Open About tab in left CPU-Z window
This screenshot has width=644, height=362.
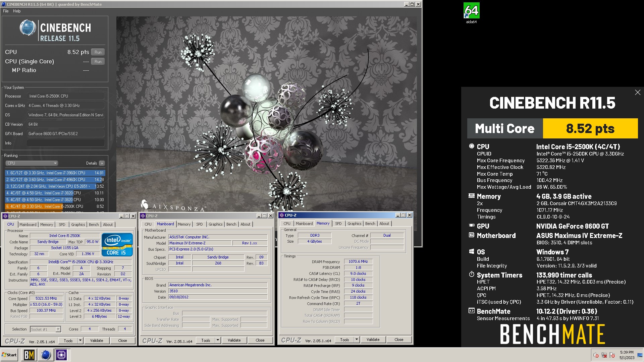click(x=108, y=225)
